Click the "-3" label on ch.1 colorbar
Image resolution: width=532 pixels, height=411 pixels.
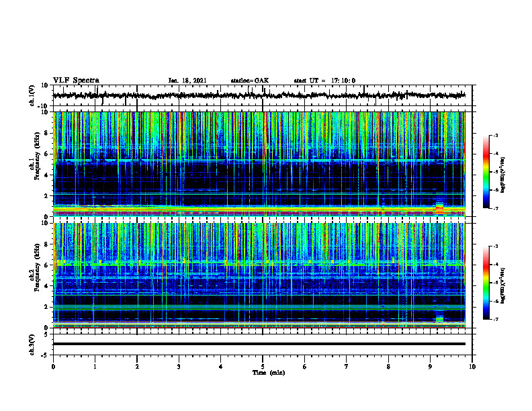pos(496,135)
